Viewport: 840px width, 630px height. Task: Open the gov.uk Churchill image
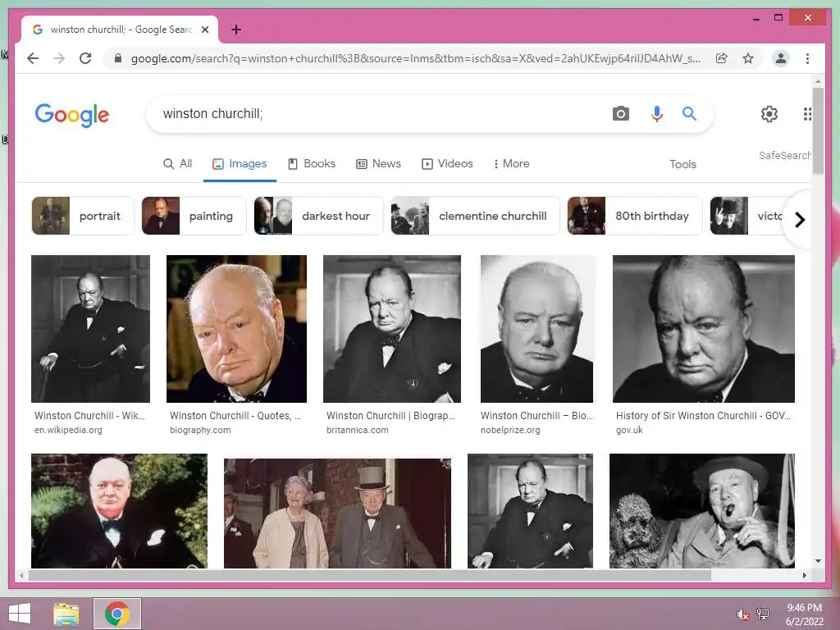[x=703, y=328]
